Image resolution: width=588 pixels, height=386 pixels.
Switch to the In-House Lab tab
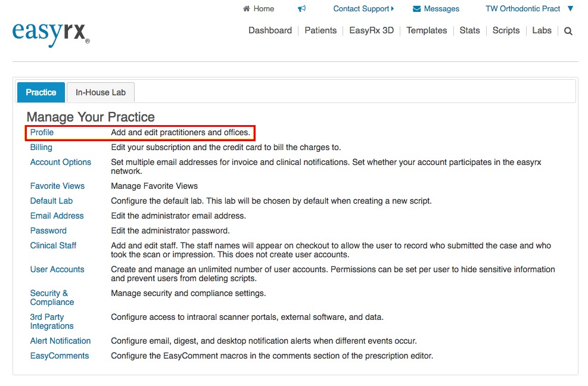coord(101,92)
